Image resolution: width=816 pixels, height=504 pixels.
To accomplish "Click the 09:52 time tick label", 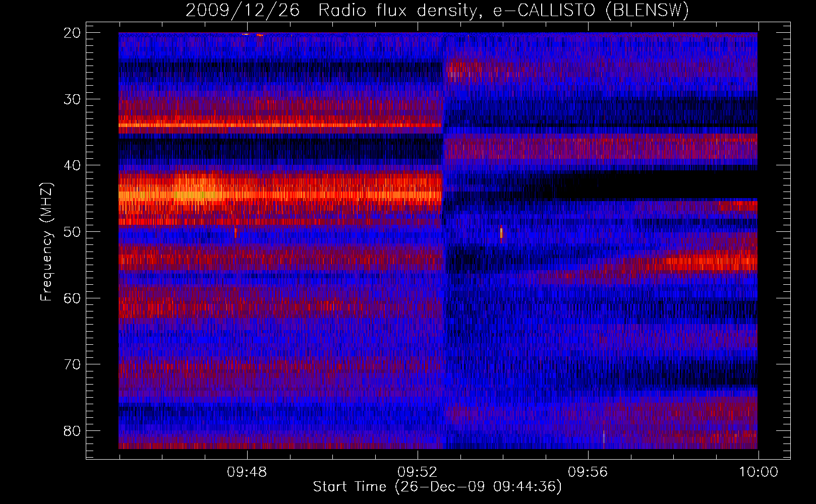I will (x=418, y=472).
